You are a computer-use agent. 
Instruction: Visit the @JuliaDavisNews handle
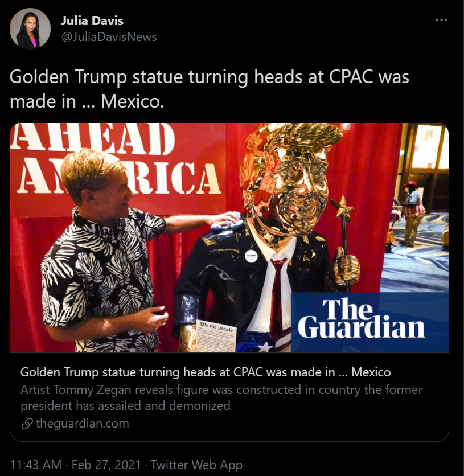[x=109, y=37]
